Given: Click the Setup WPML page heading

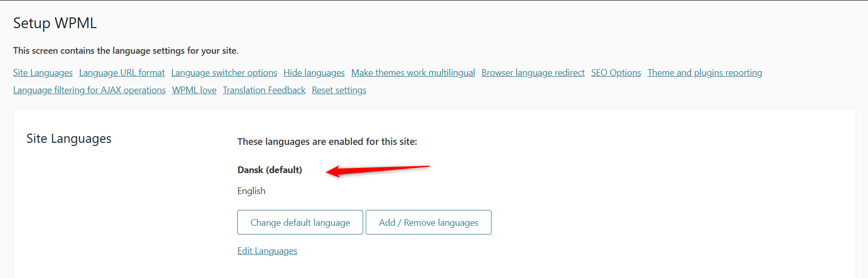Looking at the screenshot, I should click(55, 24).
